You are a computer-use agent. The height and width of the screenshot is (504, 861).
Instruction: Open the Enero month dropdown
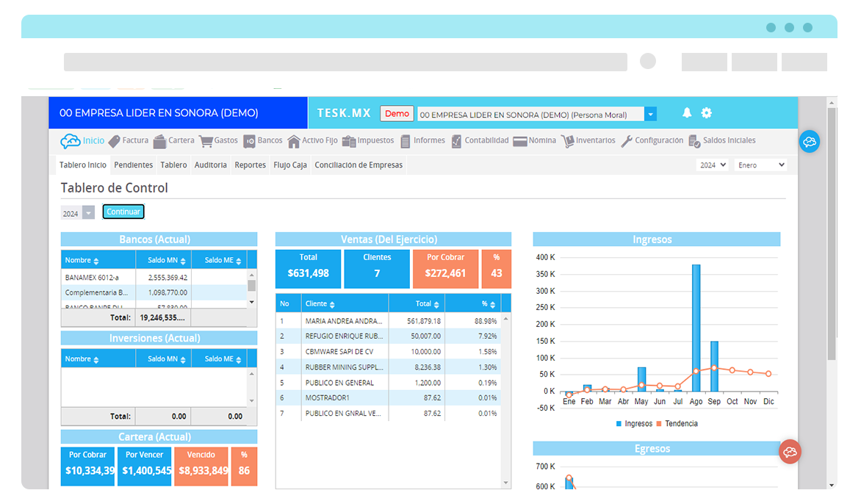click(761, 165)
